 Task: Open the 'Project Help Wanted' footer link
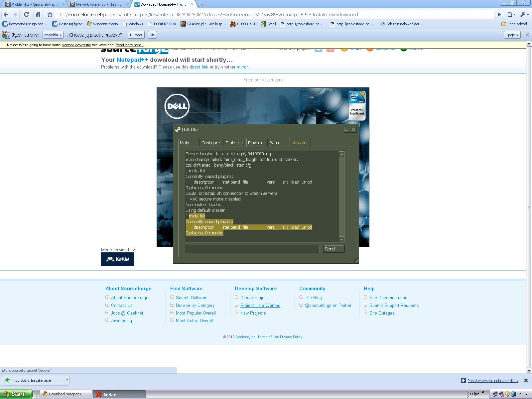pyautogui.click(x=260, y=305)
